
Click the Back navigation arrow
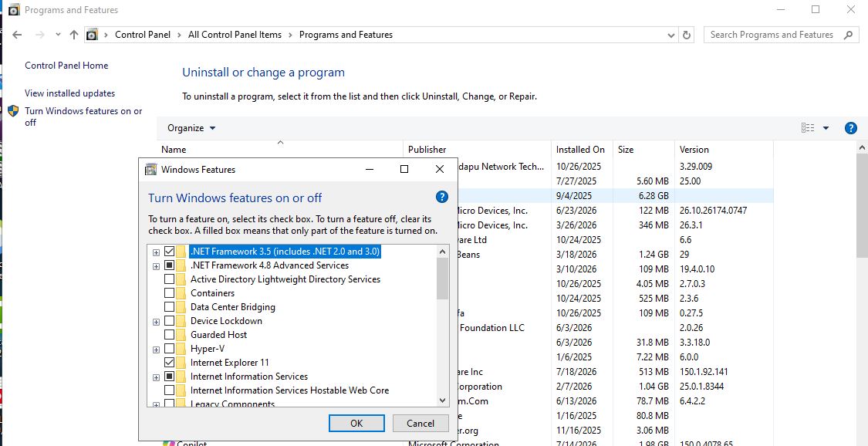click(17, 35)
